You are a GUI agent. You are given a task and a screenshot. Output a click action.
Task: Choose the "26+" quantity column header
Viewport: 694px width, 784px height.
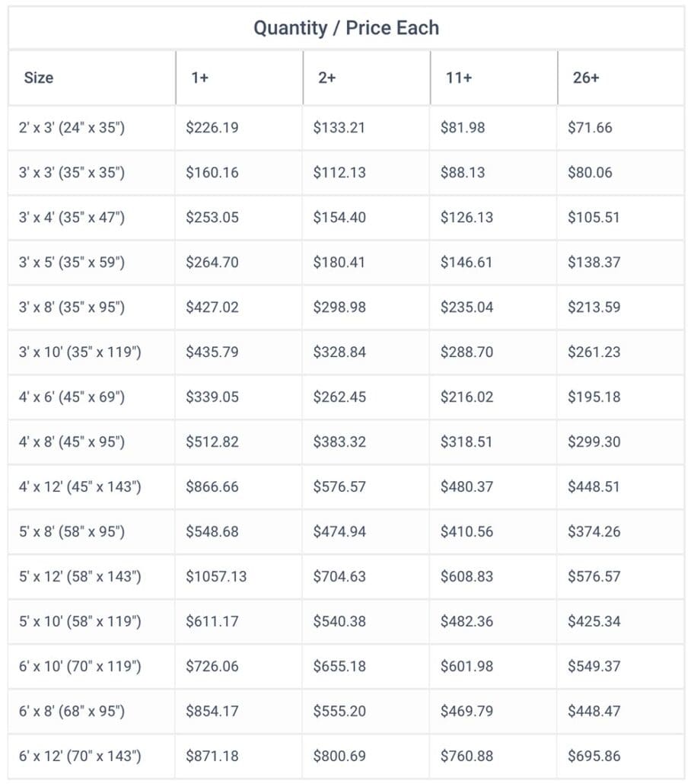coord(586,78)
